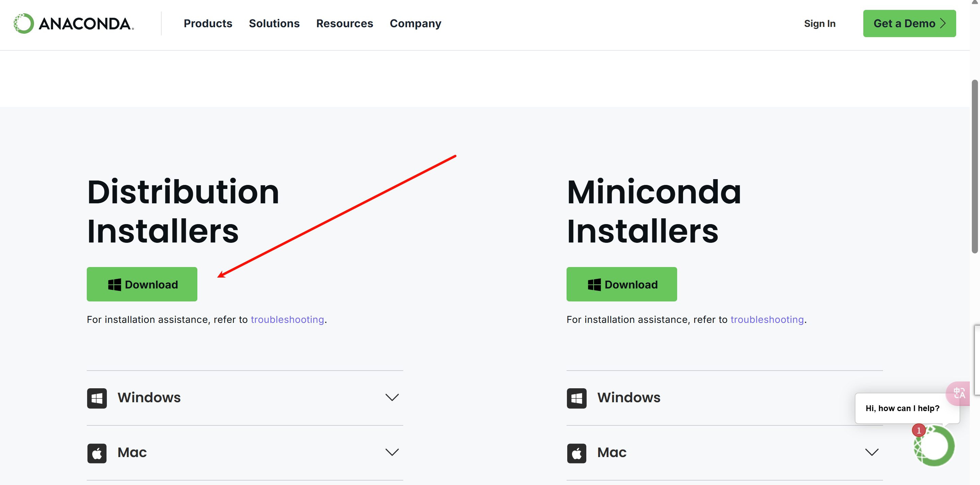Click the pink translate icon at right edge
980x485 pixels.
(x=959, y=394)
